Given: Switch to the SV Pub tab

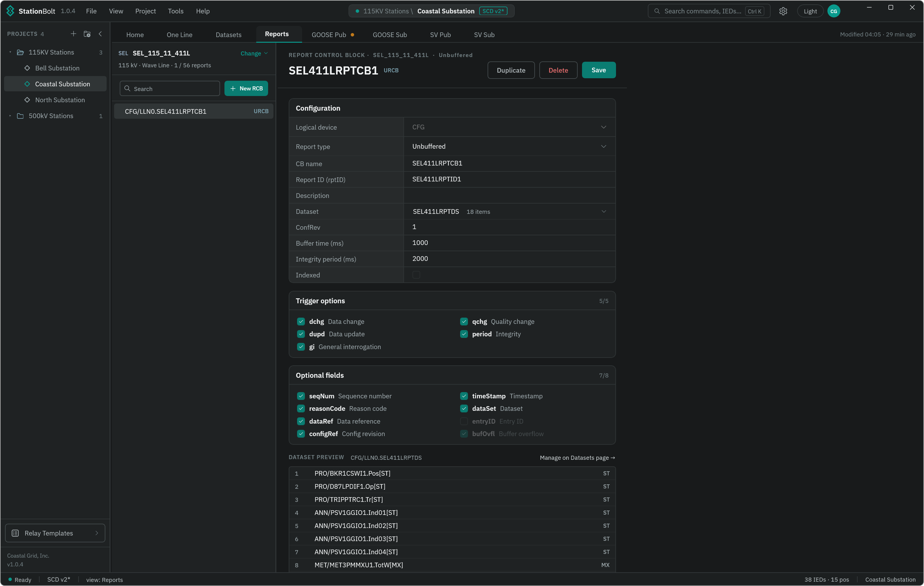Looking at the screenshot, I should [x=440, y=35].
